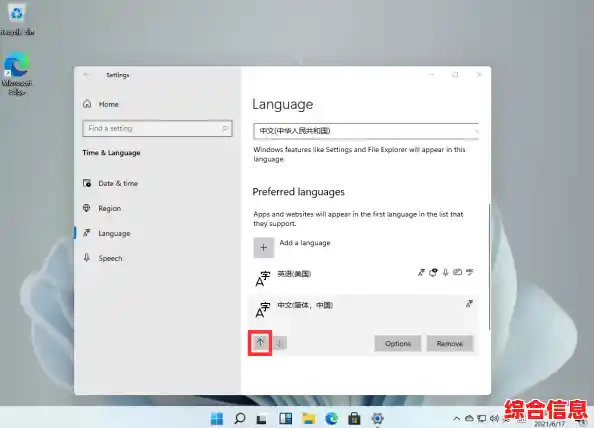594x428 pixels.
Task: Remove the selected Chinese language
Action: pyautogui.click(x=450, y=344)
